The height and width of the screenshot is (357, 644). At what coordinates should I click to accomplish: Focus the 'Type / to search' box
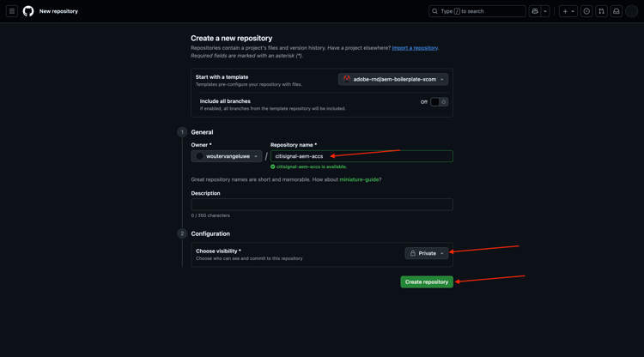[477, 11]
